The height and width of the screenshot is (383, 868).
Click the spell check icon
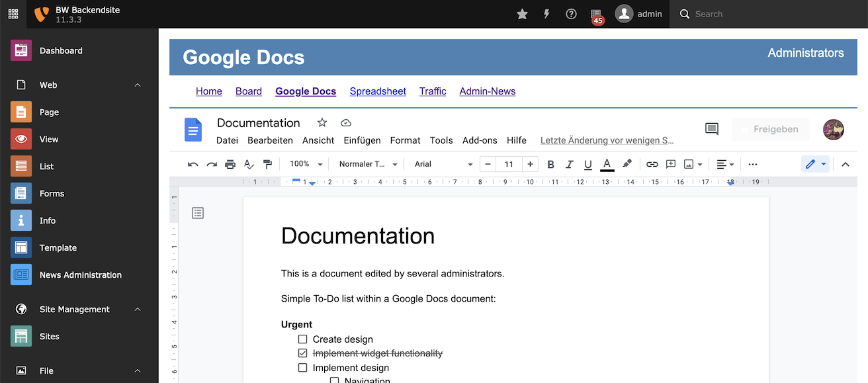pyautogui.click(x=249, y=164)
